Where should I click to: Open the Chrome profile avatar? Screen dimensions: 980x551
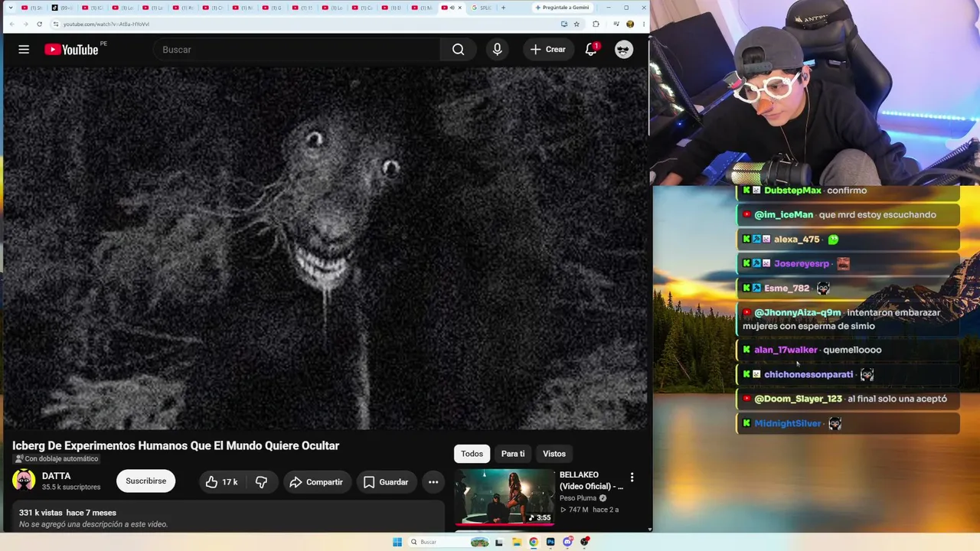coord(630,24)
